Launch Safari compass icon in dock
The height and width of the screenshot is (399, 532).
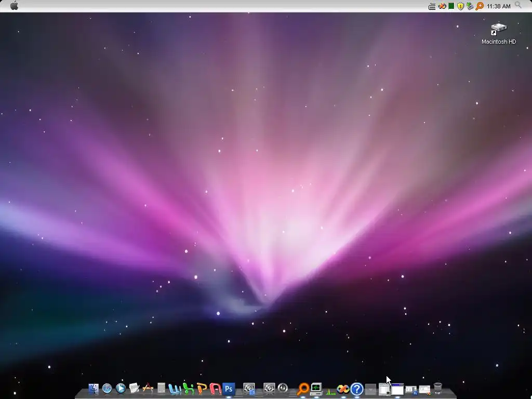tap(107, 389)
